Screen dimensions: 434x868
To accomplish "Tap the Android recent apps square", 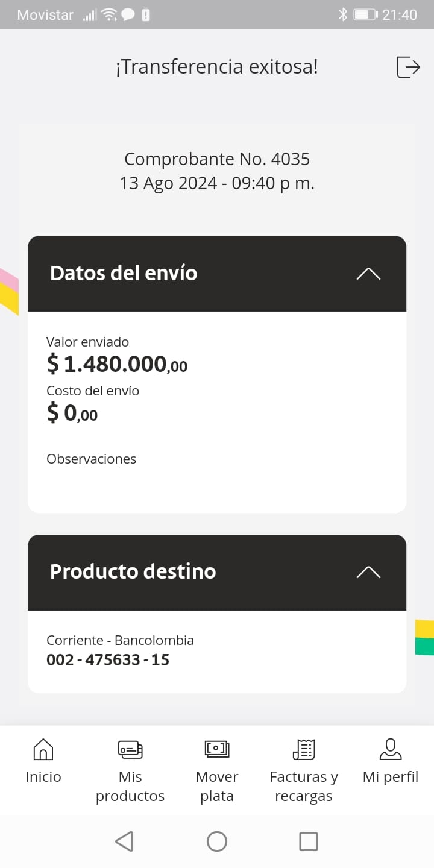I will pyautogui.click(x=309, y=841).
